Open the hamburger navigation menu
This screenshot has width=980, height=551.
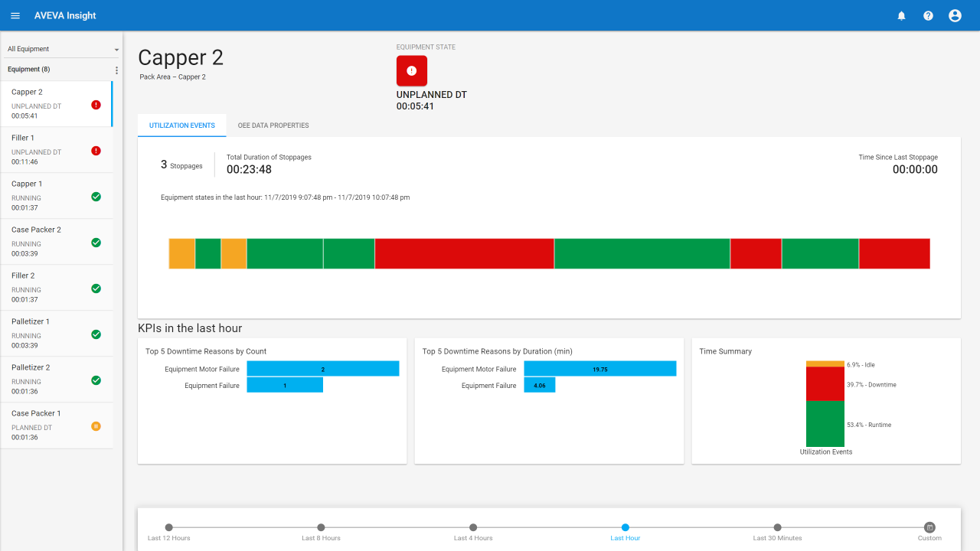(15, 15)
